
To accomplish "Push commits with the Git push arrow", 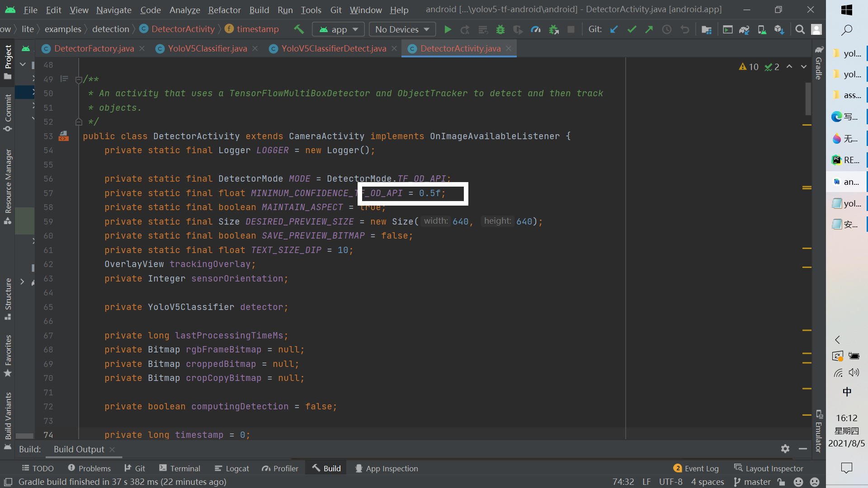I will point(649,29).
